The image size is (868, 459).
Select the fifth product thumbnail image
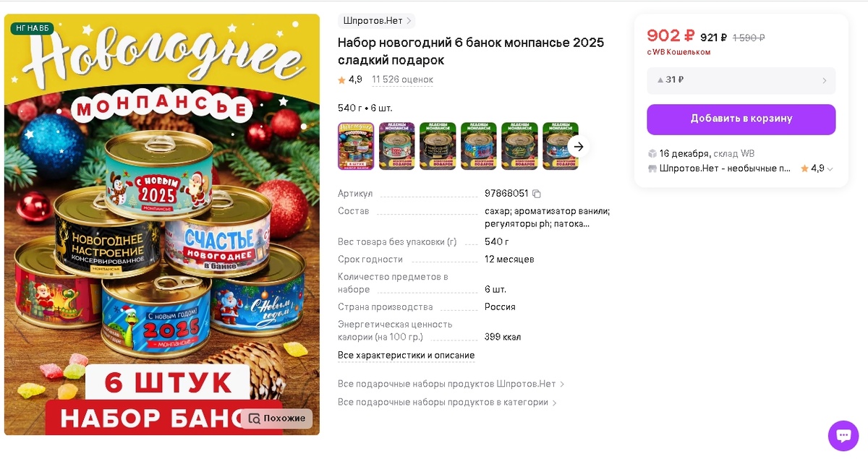519,146
